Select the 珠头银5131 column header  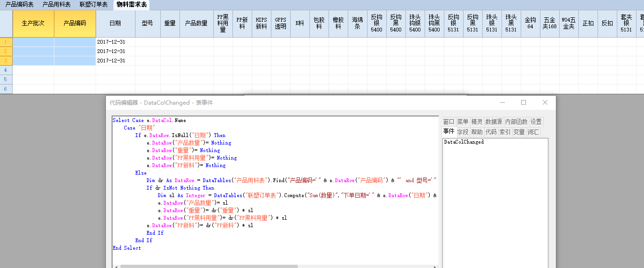[492, 23]
